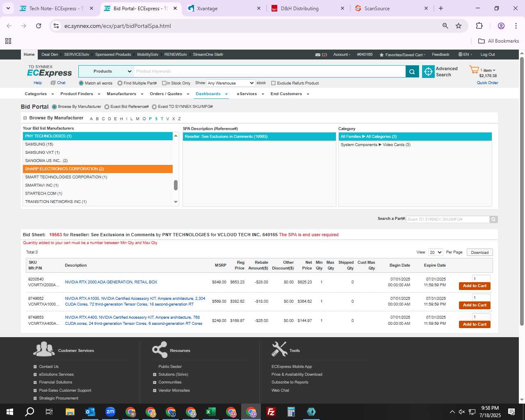
Task: Open the Chrome menu three dots
Action: coord(516,26)
